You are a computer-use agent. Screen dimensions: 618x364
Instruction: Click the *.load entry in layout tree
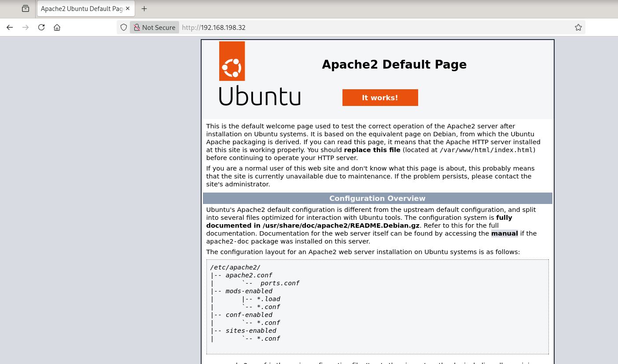(269, 299)
